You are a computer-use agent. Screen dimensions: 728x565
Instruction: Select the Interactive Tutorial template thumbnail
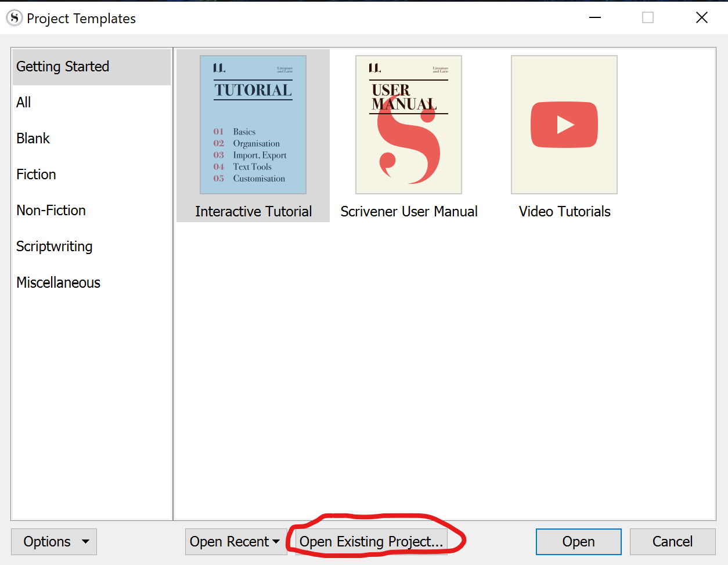click(x=253, y=125)
